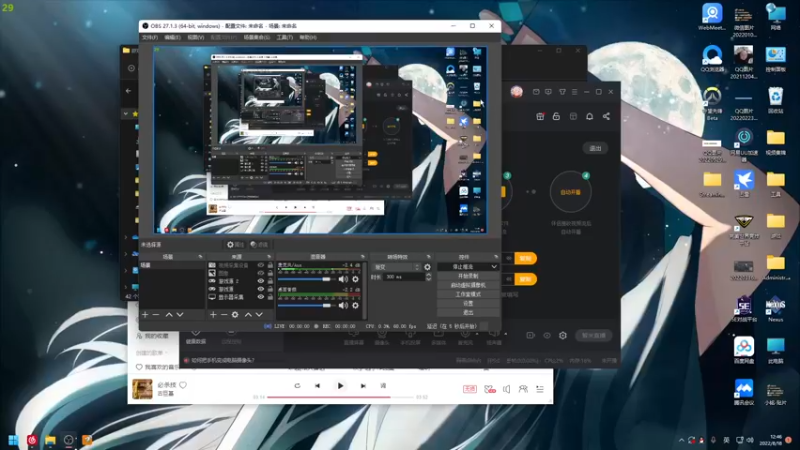Viewport: 800px width, 450px height.
Task: Click first orange 复制 button in streaming app
Action: tap(525, 258)
